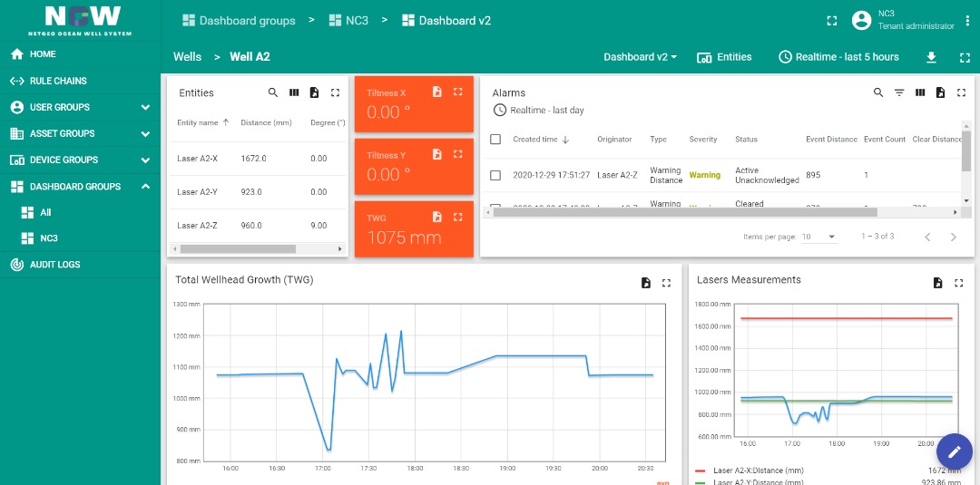Export Lasers Measurements widget data
The width and height of the screenshot is (980, 485).
tap(938, 283)
